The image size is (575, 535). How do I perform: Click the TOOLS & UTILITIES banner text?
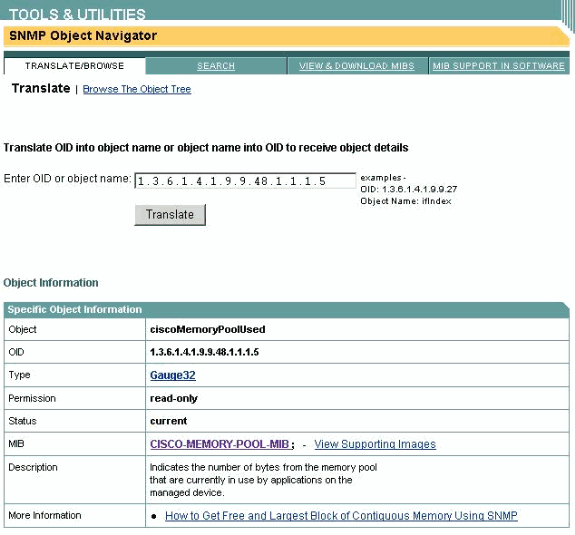[x=77, y=14]
